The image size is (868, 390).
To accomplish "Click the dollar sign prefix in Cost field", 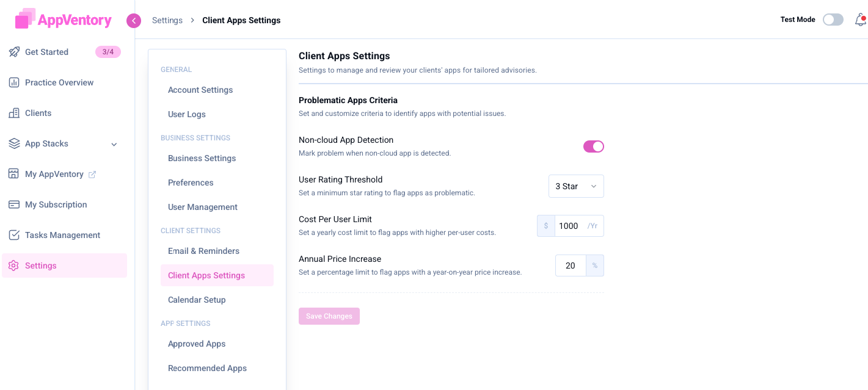I will 545,226.
